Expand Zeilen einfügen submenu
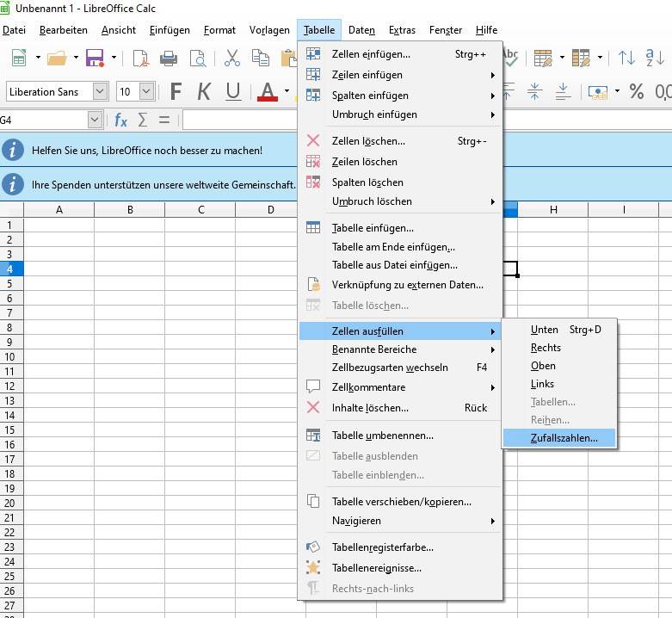 pos(400,75)
